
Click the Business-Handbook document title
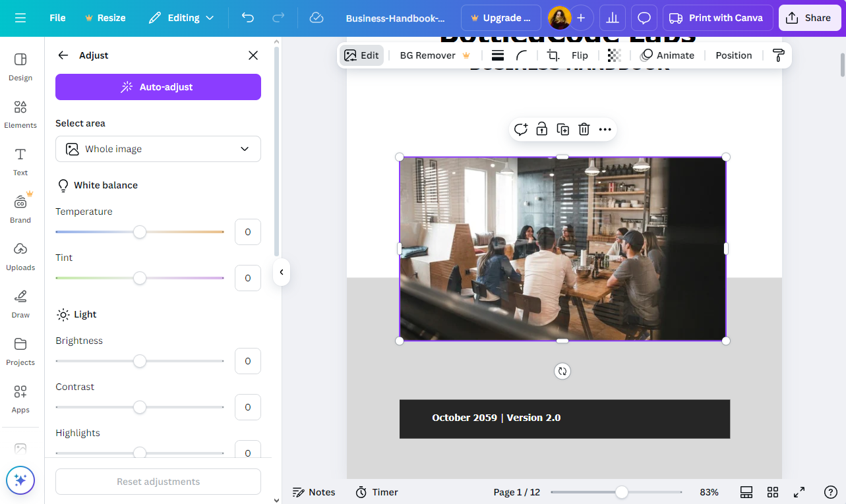[396, 18]
